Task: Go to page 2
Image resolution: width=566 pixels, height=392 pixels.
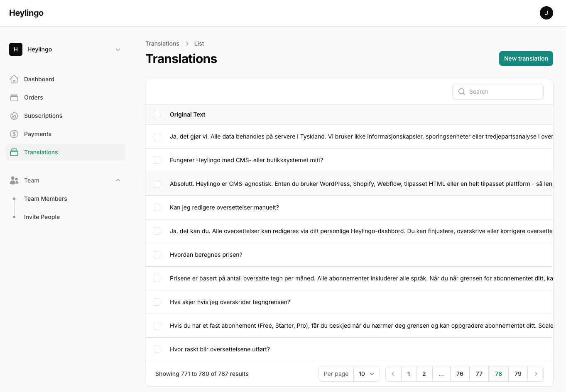Action: coord(424,374)
